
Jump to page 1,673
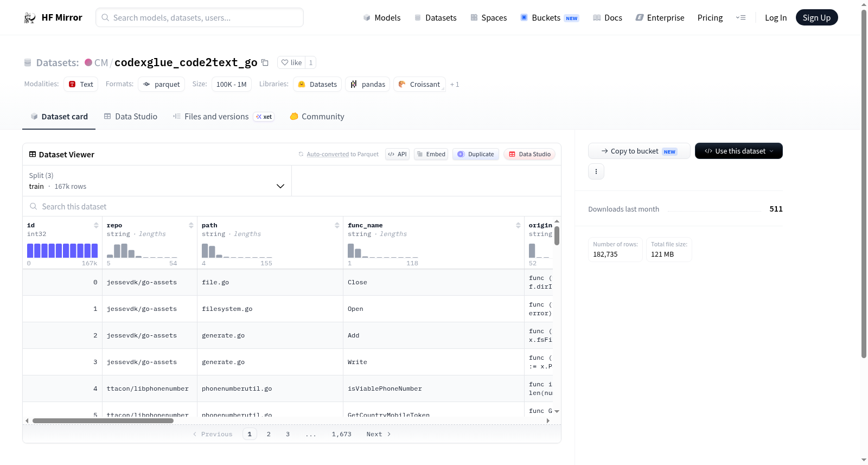click(342, 434)
